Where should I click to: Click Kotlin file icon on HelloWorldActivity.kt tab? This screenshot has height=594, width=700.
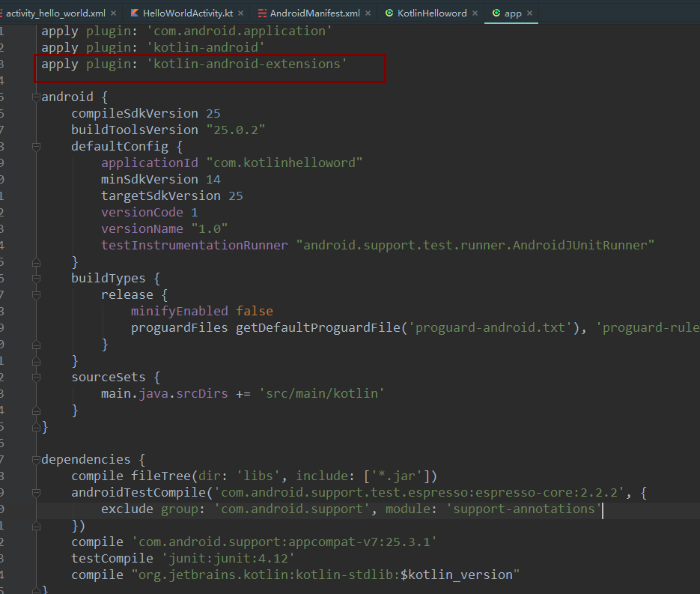tap(134, 13)
